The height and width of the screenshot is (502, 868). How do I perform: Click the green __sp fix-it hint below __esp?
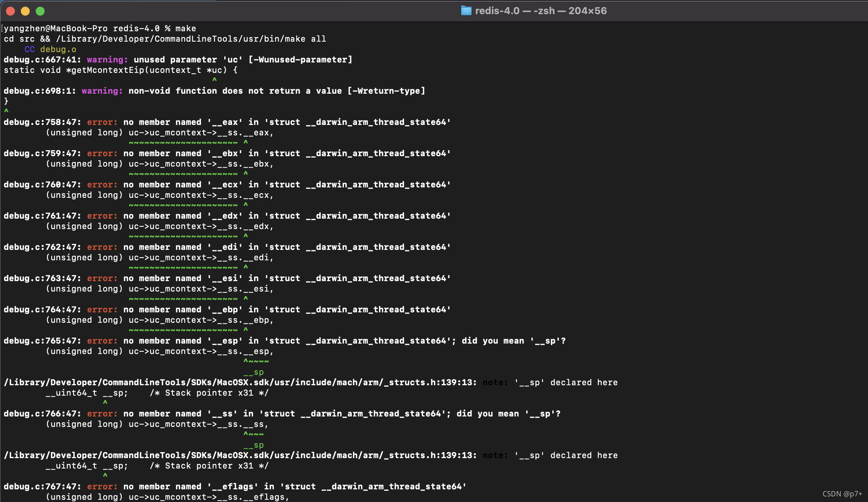coord(254,372)
